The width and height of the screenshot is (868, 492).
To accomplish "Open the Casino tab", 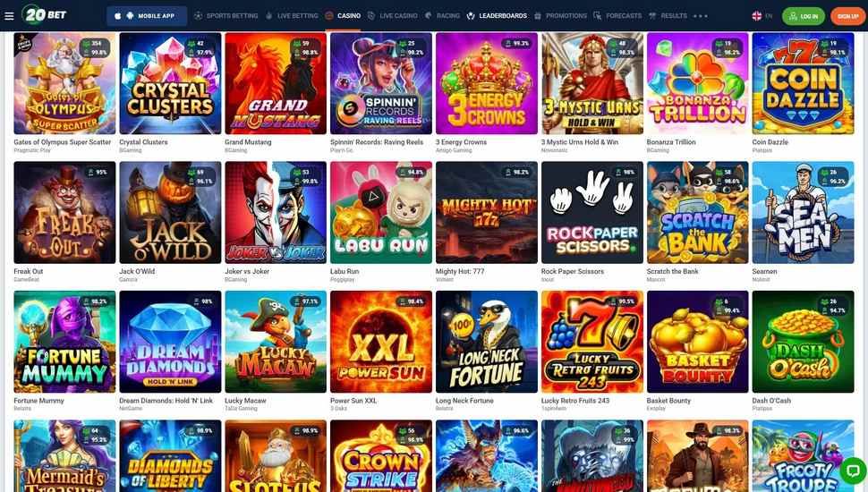I will click(343, 16).
